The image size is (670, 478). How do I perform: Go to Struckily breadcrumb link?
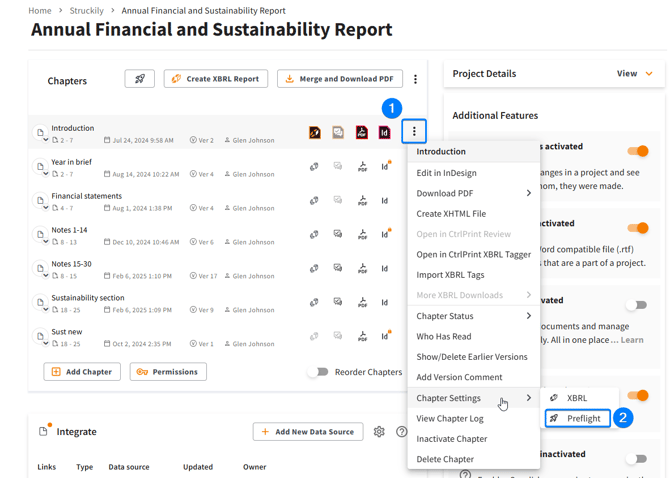(86, 11)
